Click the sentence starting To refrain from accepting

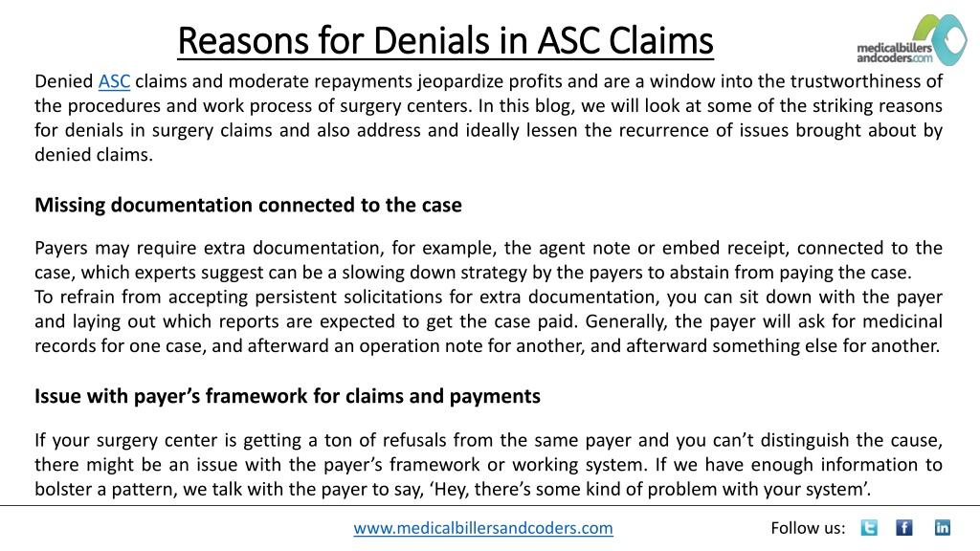coord(488,309)
